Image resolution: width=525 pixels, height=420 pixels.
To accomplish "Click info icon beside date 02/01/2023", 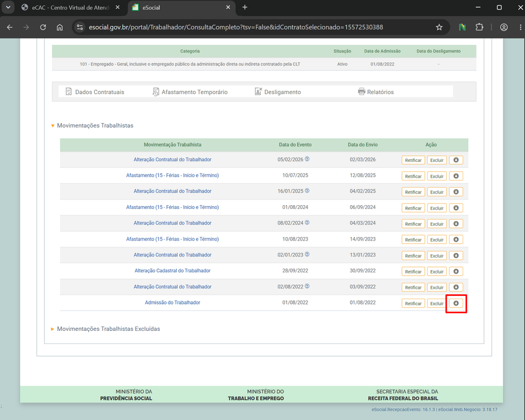I will point(307,254).
